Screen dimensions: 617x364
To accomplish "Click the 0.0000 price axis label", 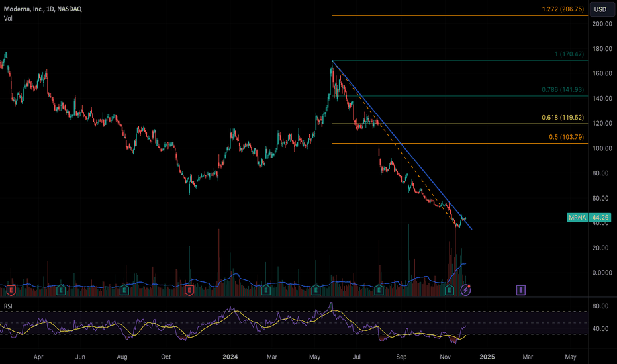I will [x=602, y=273].
